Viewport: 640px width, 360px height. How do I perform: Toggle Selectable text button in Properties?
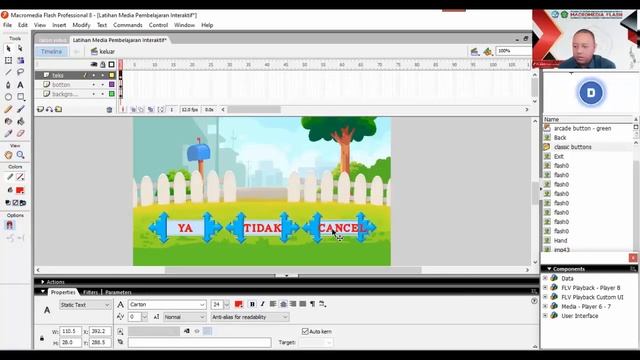coord(187,331)
